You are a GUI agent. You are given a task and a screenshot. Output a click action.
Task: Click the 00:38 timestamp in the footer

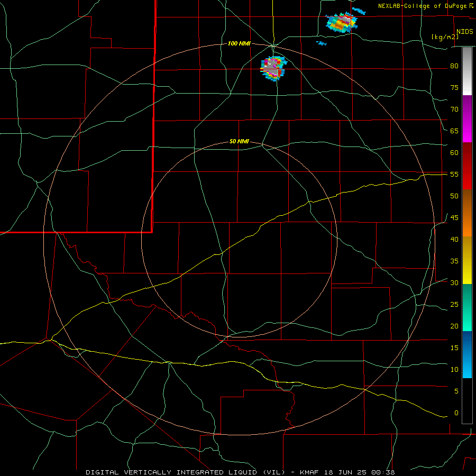coord(383,472)
